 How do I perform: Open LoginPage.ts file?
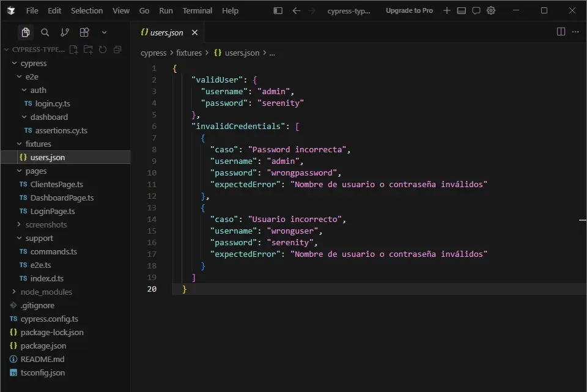(53, 212)
